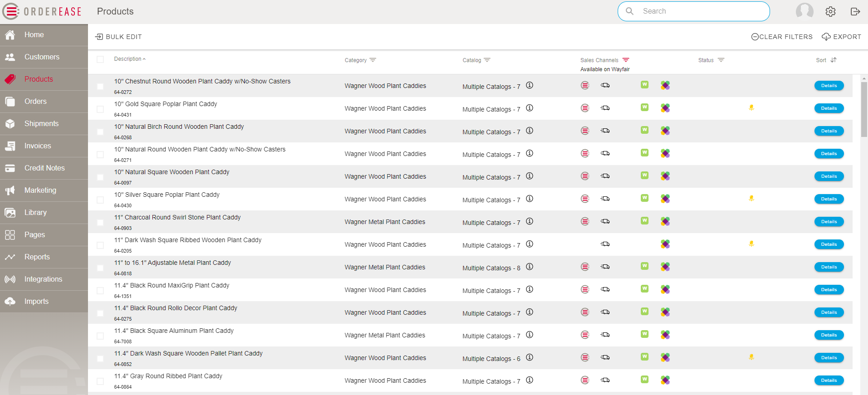The height and width of the screenshot is (395, 868).
Task: Click the OrderEase logo
Action: tap(42, 11)
